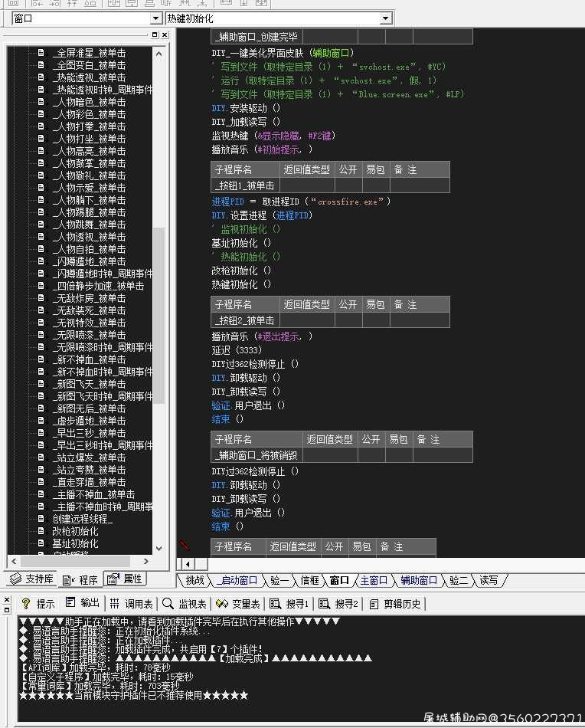This screenshot has height=728, width=585.
Task: Select _早出三秒_被单击 in the tree
Action: coord(89,433)
